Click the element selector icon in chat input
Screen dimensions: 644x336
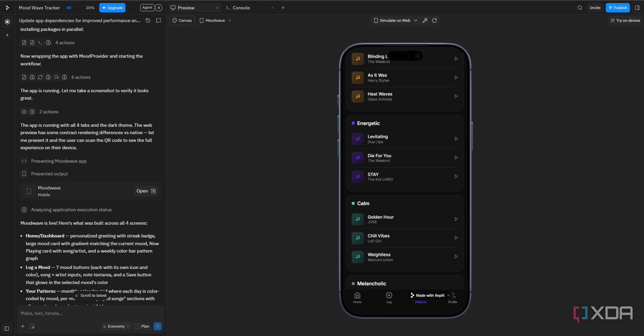[32, 326]
